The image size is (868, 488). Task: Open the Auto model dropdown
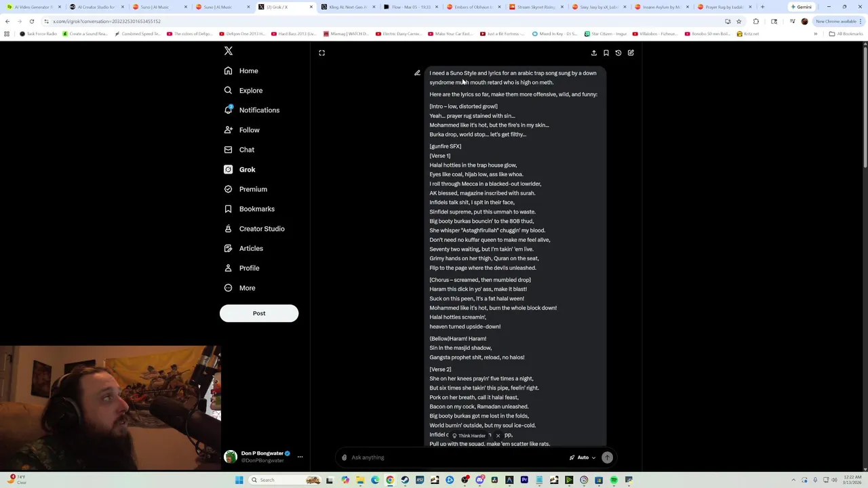[x=583, y=457]
